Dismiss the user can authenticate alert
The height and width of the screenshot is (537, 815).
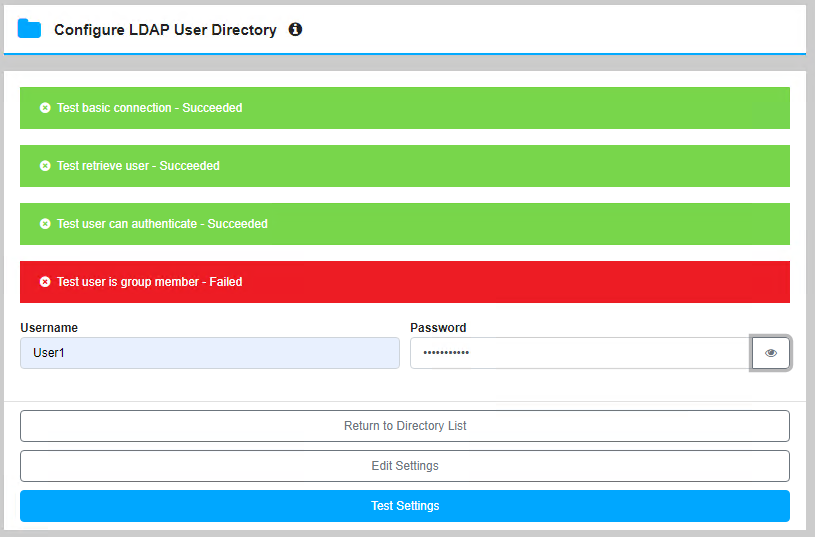click(x=45, y=224)
